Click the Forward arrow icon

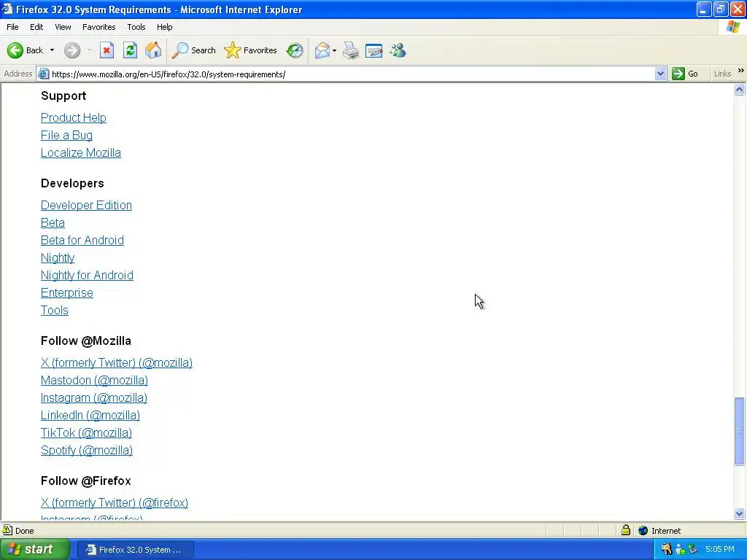pyautogui.click(x=72, y=50)
